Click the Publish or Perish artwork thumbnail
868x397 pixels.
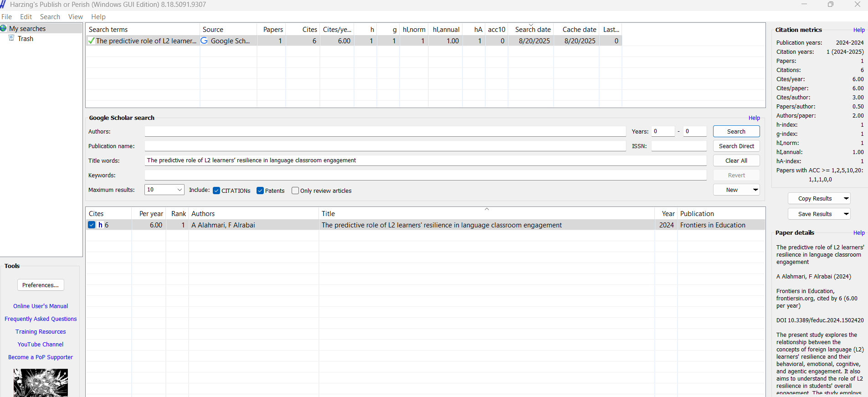[41, 383]
